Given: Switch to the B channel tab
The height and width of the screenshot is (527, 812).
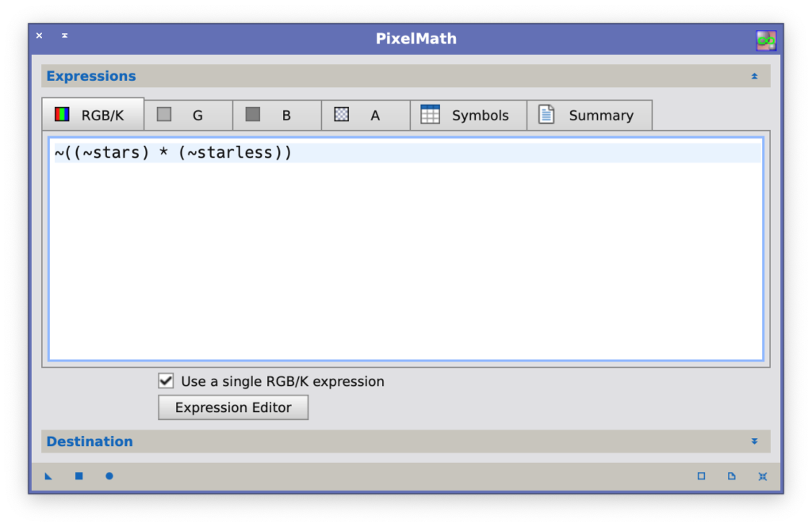Looking at the screenshot, I should point(277,115).
